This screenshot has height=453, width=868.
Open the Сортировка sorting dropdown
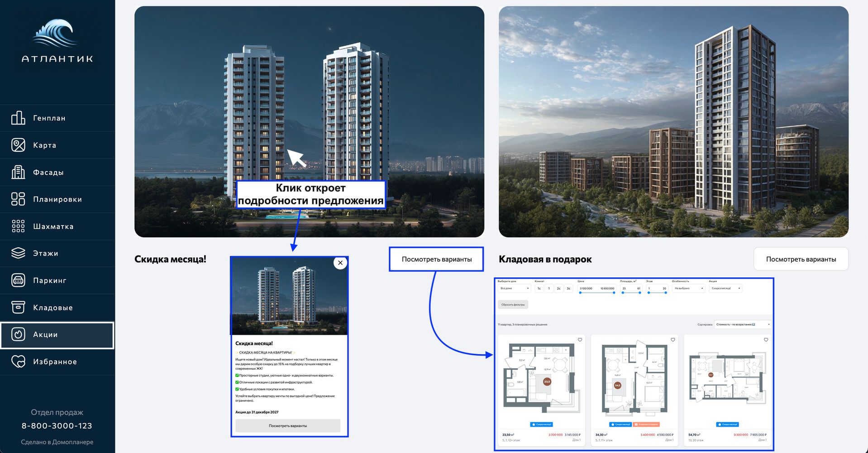coord(743,324)
